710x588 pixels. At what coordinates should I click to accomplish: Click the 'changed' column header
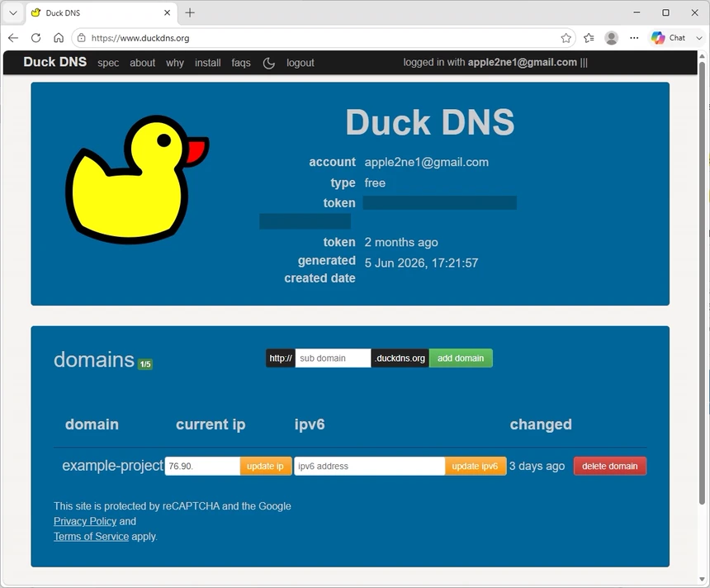click(541, 424)
